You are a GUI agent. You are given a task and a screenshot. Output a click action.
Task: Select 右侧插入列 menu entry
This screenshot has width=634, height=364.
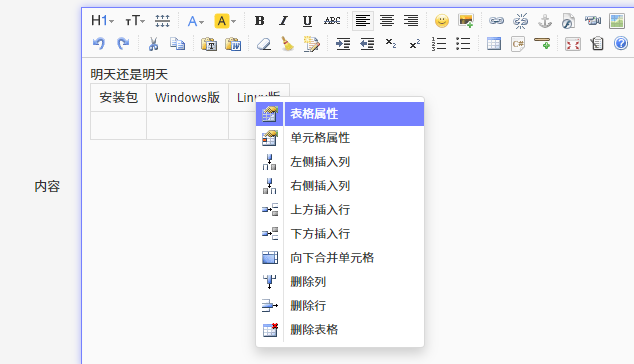[x=340, y=186]
